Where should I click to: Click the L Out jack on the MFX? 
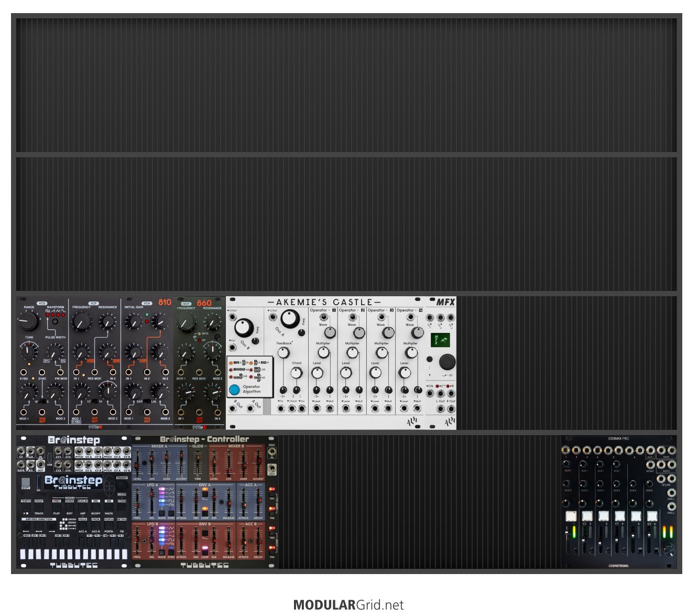(x=441, y=409)
